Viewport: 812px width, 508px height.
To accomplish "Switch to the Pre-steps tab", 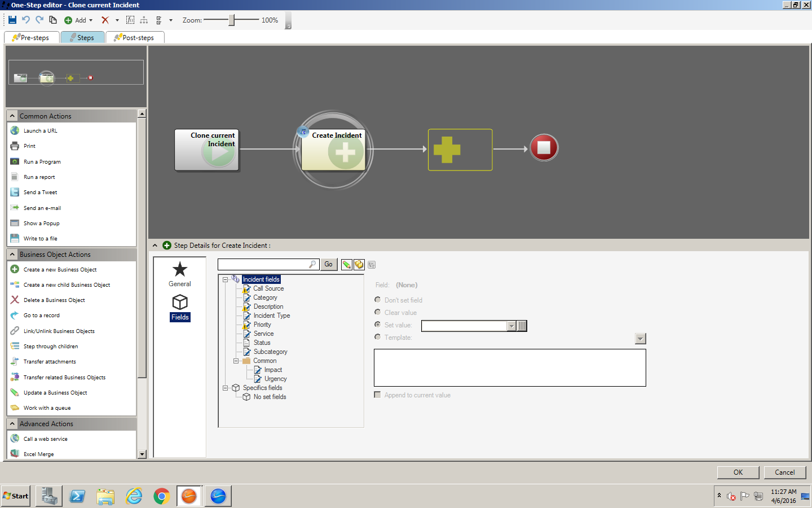I will click(x=32, y=38).
